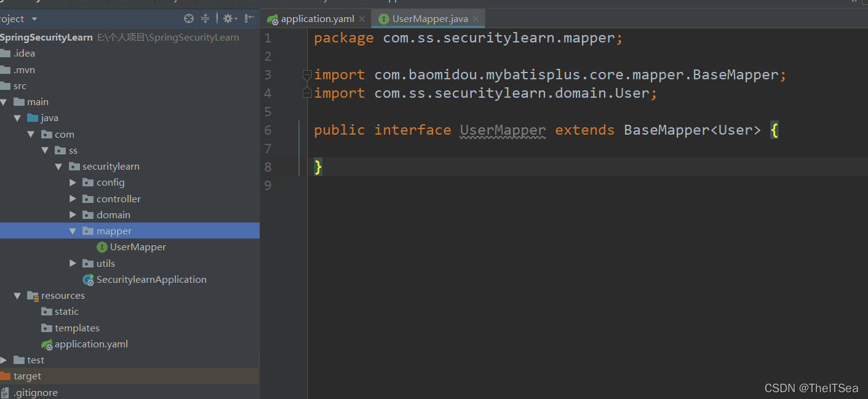
Task: Select the utils package row
Action: 130,264
